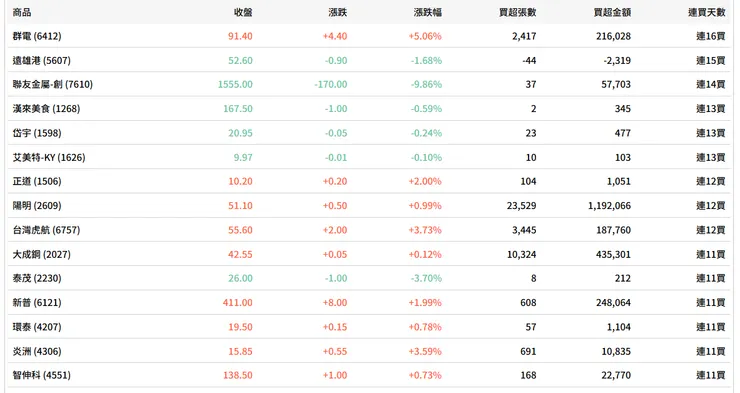Click the 連買天數 column header
The height and width of the screenshot is (393, 740).
point(706,12)
